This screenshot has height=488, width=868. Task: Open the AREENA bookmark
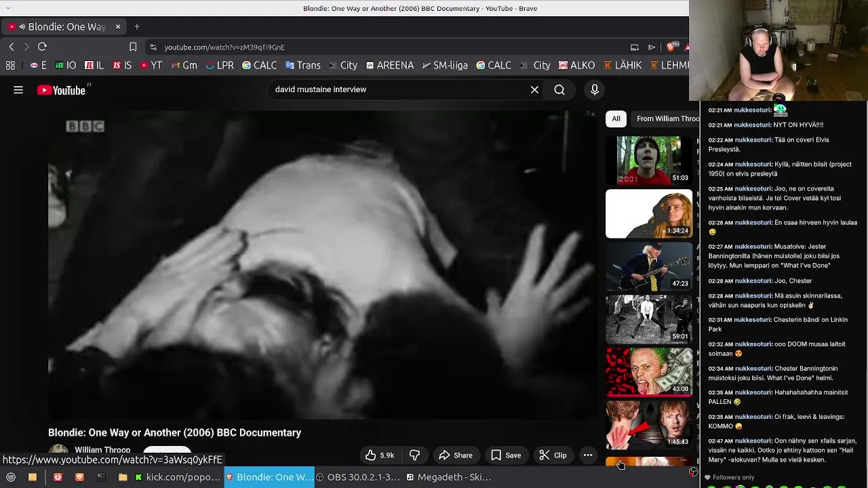(390, 65)
